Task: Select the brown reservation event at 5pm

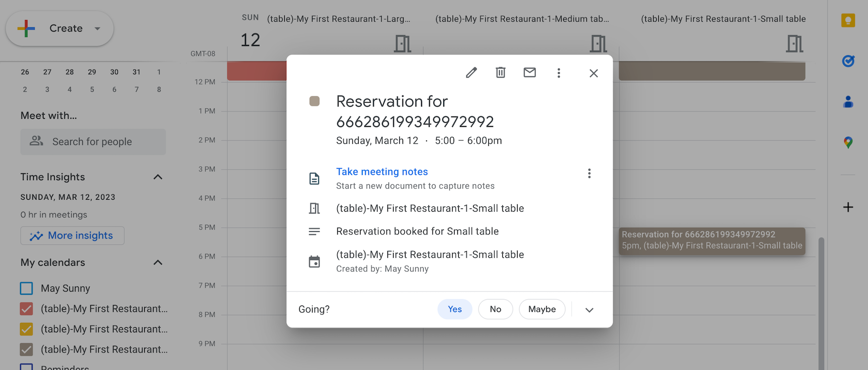Action: tap(712, 241)
